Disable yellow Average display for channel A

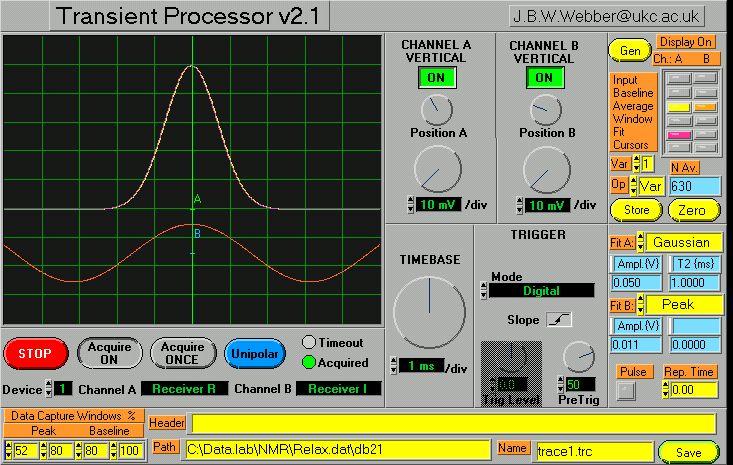tap(679, 107)
